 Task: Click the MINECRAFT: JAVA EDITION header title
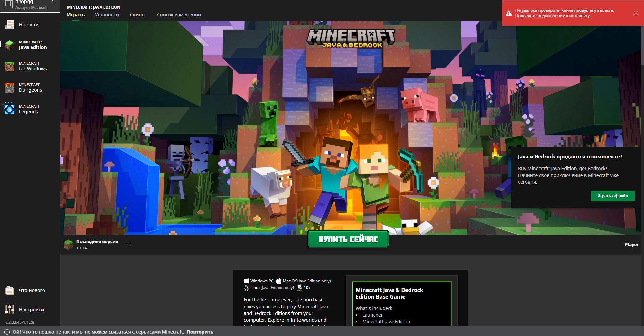94,7
